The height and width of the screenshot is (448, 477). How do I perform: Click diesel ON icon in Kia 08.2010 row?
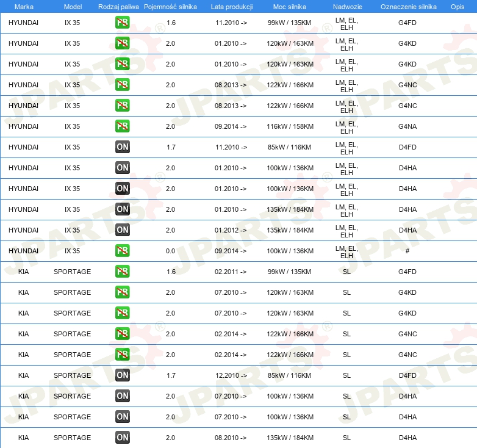click(122, 438)
